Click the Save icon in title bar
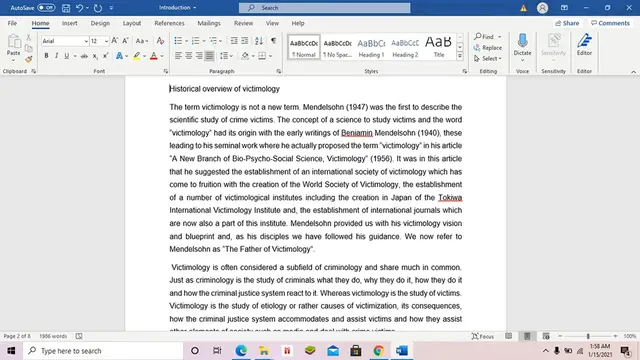The image size is (640, 360). [66, 8]
